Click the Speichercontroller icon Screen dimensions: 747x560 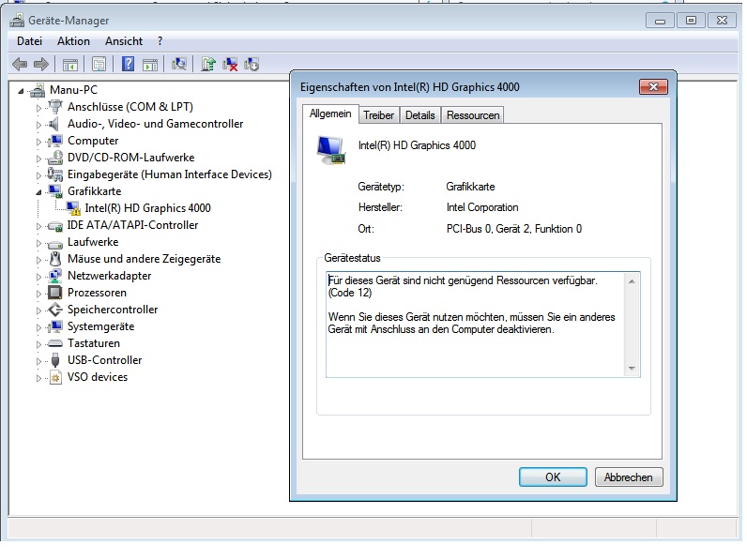coord(55,310)
